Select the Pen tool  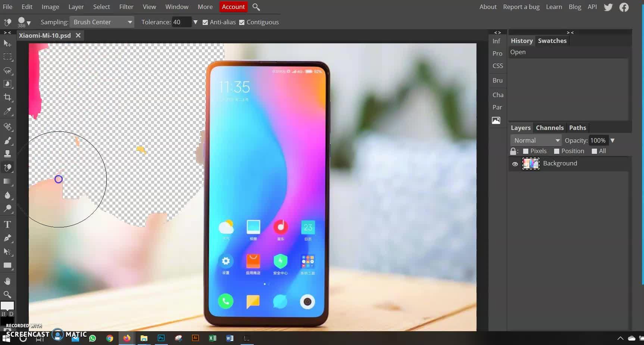click(7, 238)
